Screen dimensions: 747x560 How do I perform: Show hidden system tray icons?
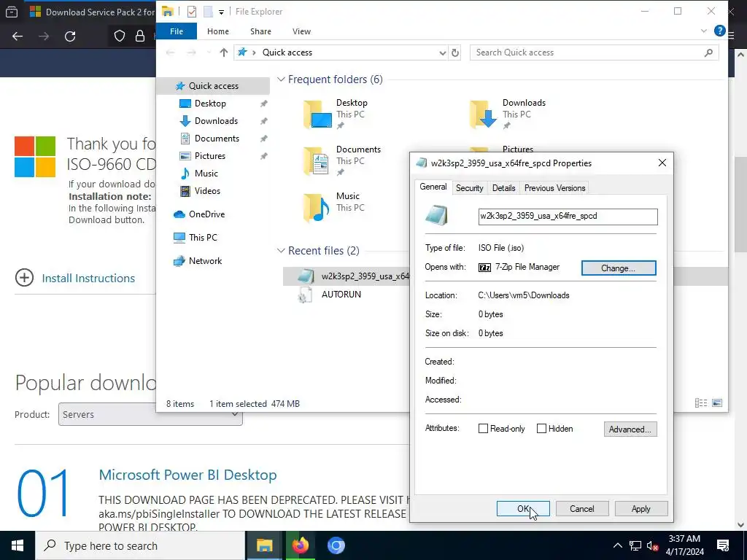pyautogui.click(x=617, y=545)
